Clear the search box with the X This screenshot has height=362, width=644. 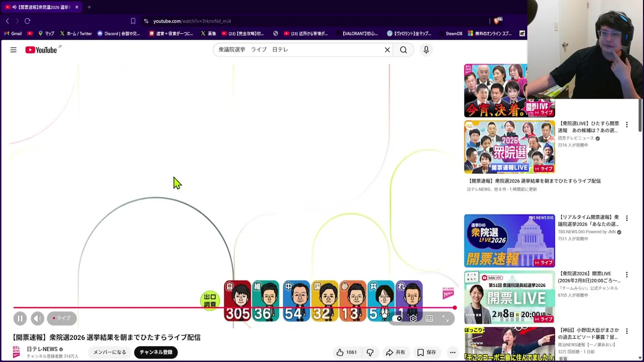coord(387,50)
